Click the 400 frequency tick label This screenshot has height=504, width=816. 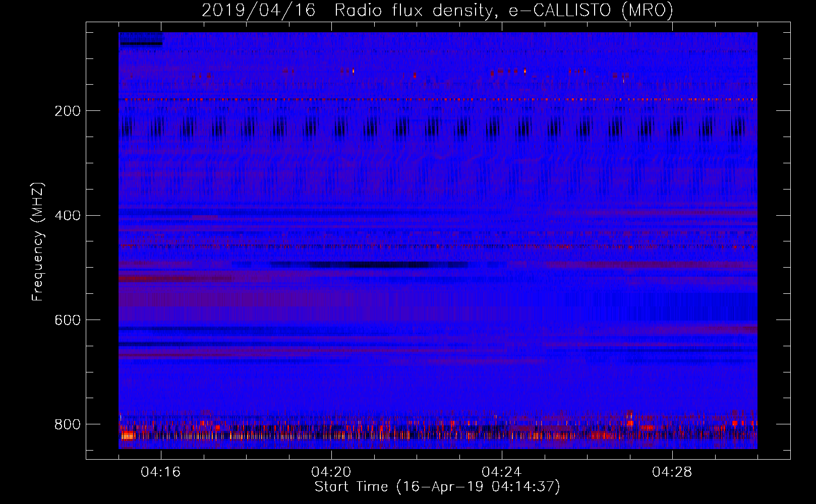[68, 216]
